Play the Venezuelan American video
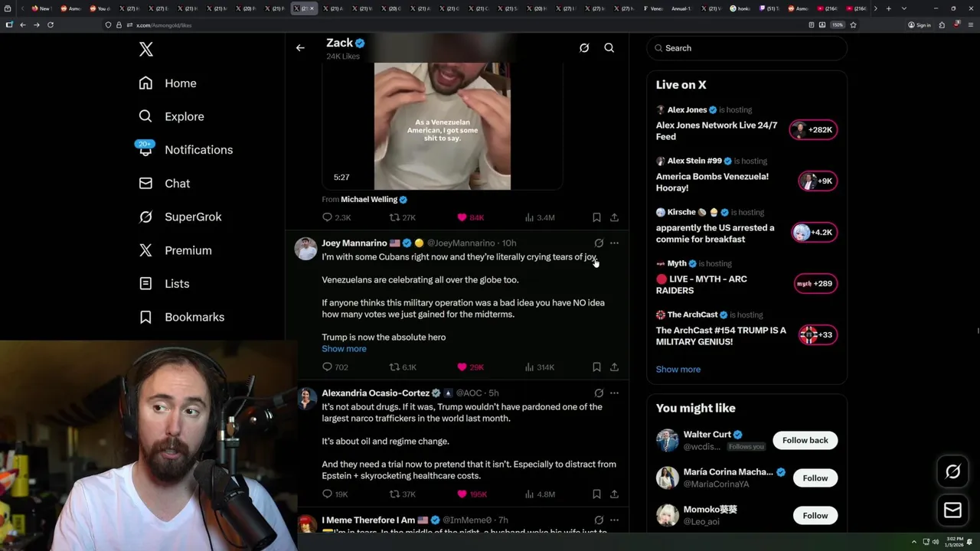The image size is (980, 551). pos(443,126)
